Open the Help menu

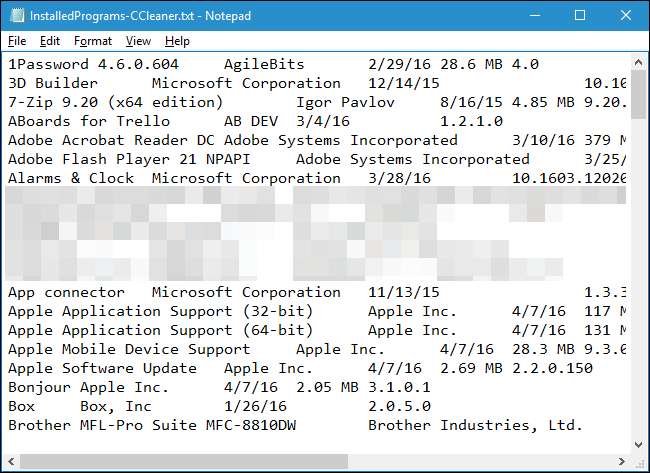177,41
